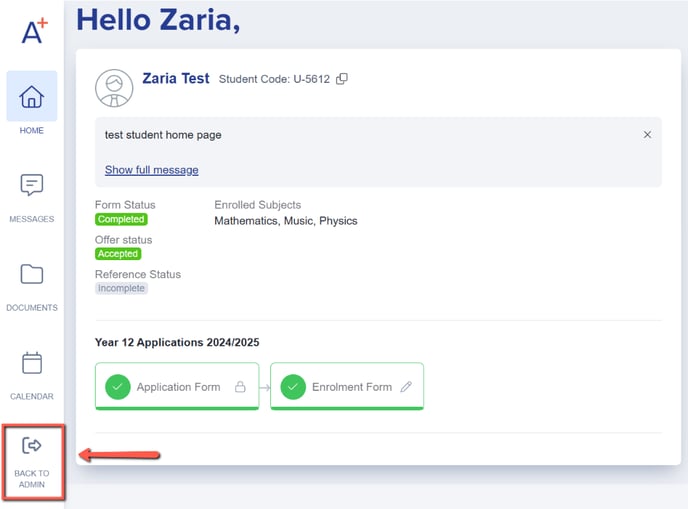Click the Back to Admin exit icon
The width and height of the screenshot is (688, 509).
[x=32, y=445]
